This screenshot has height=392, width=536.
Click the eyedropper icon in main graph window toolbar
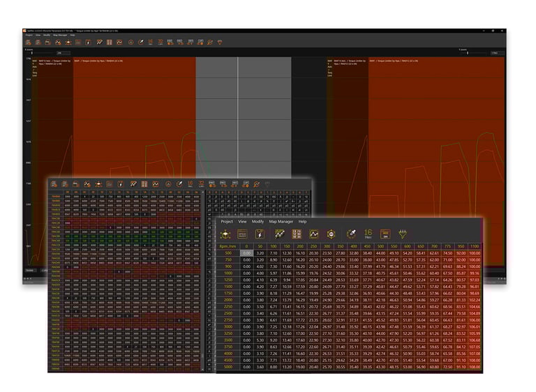(x=141, y=42)
